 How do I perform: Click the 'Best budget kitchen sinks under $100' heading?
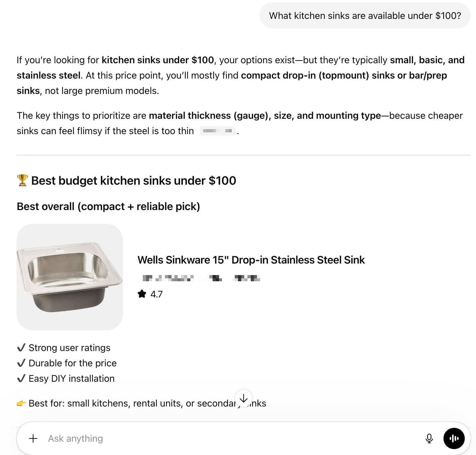coord(134,180)
